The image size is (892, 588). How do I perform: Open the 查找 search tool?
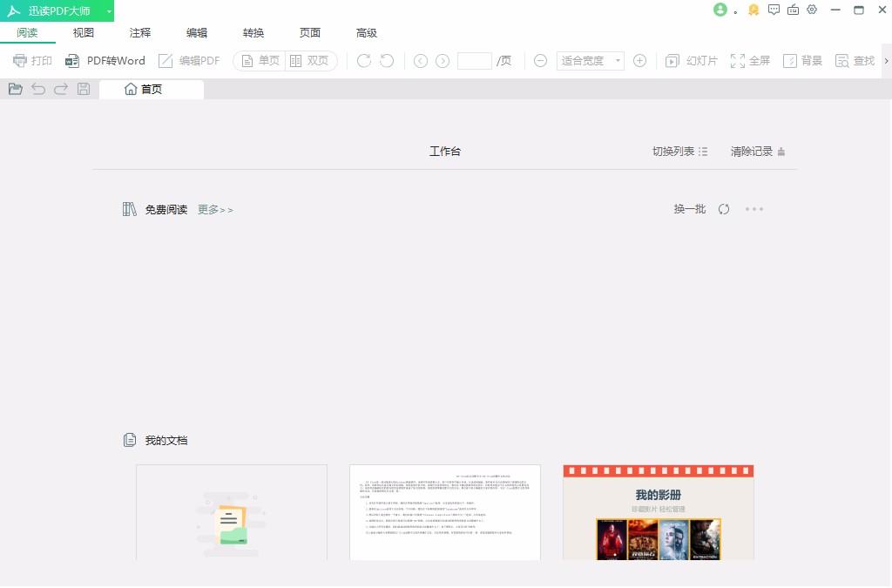(x=853, y=60)
